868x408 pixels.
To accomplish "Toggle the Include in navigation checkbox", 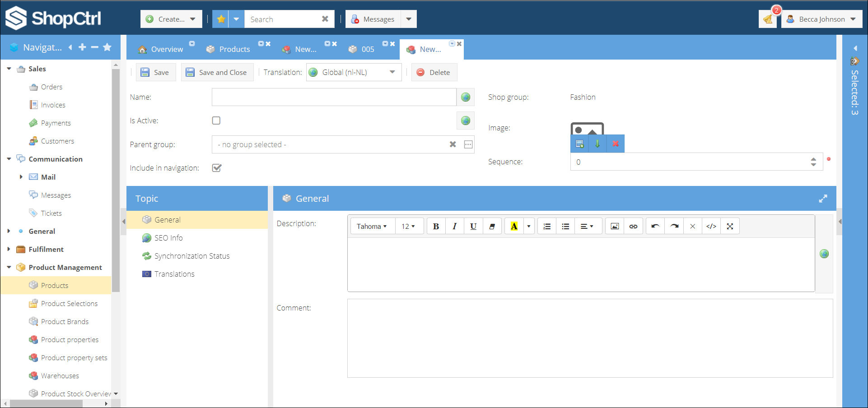I will (217, 168).
